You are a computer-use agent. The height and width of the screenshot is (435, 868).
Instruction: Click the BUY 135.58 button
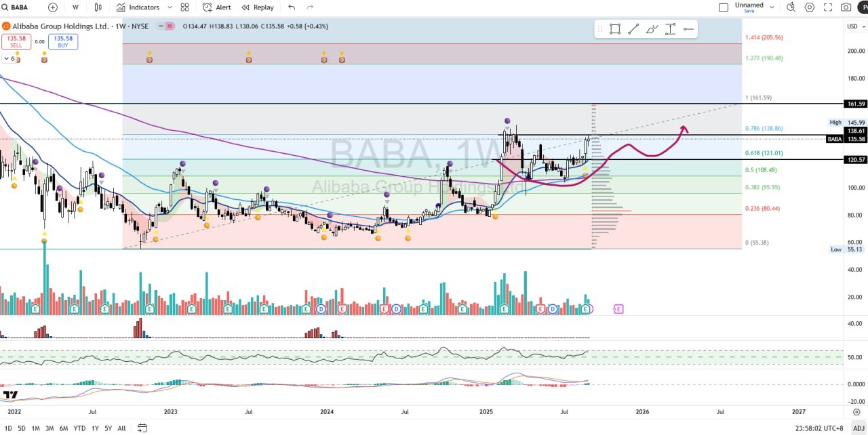63,42
